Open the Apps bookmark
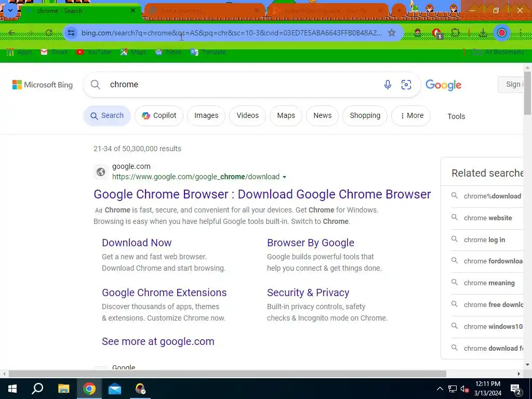532x399 pixels. (19, 52)
